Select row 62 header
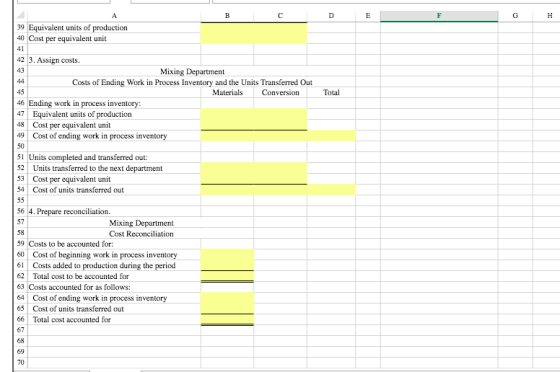560x372 pixels. [21, 276]
